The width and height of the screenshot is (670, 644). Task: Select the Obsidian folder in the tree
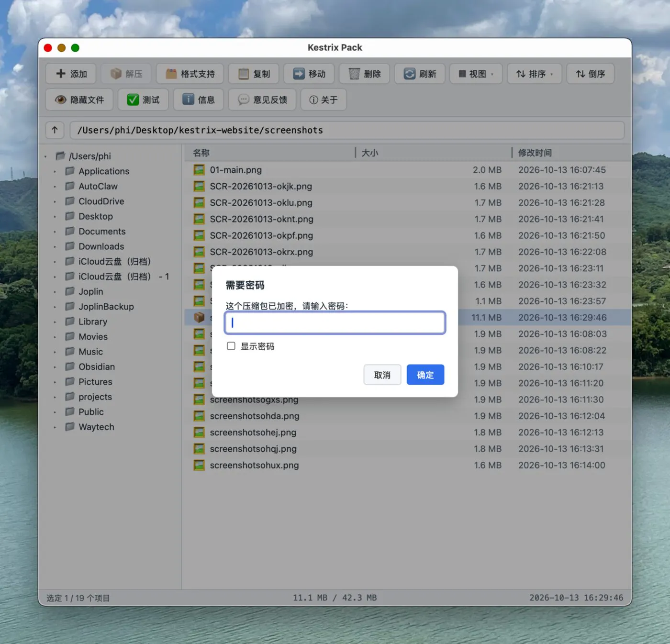(x=97, y=367)
